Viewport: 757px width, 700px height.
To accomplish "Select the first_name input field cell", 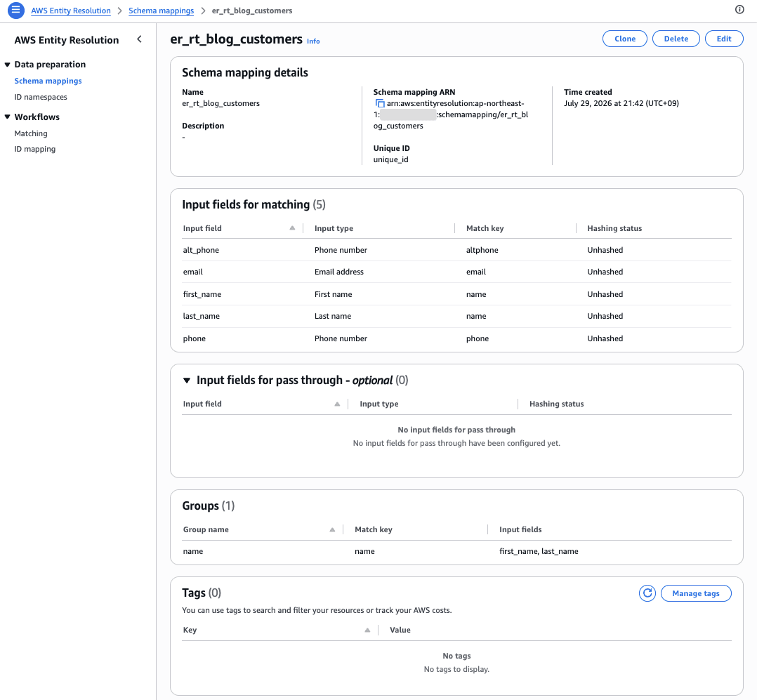I will tap(202, 294).
